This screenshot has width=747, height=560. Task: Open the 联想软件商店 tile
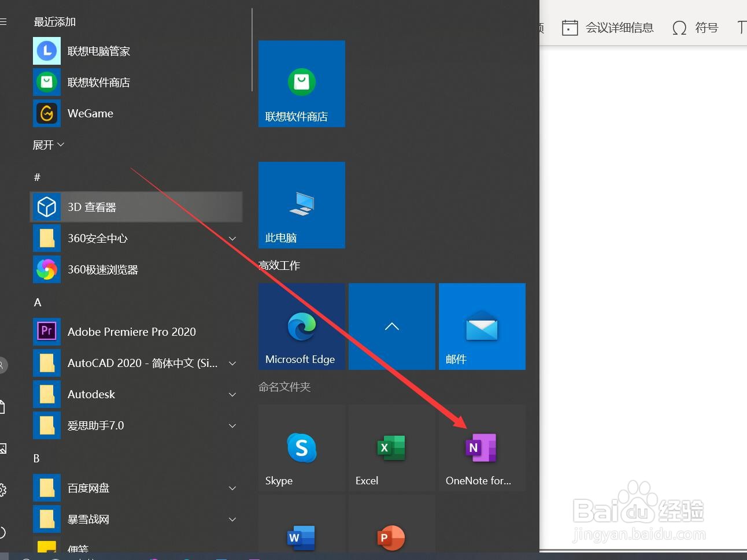(x=302, y=84)
